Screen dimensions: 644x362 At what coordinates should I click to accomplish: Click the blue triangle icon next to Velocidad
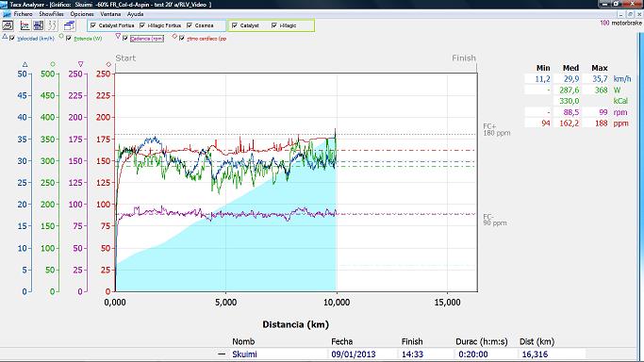pyautogui.click(x=5, y=37)
